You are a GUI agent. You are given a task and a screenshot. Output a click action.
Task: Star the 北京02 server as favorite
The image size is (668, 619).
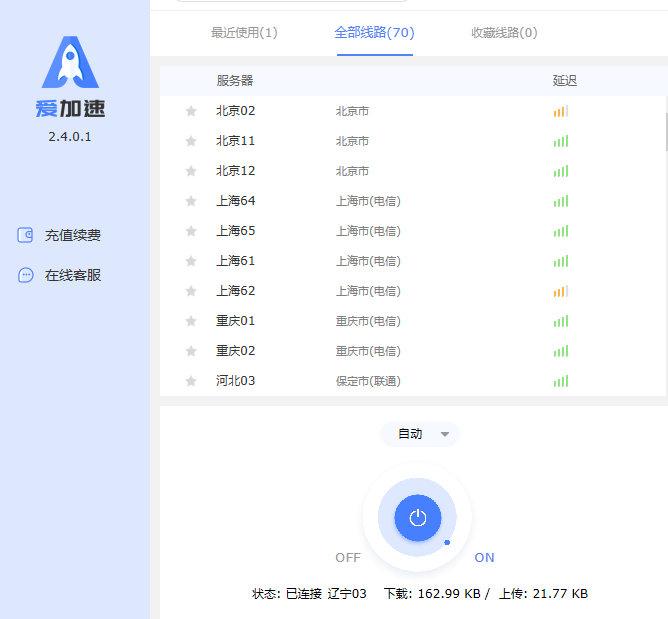[191, 111]
